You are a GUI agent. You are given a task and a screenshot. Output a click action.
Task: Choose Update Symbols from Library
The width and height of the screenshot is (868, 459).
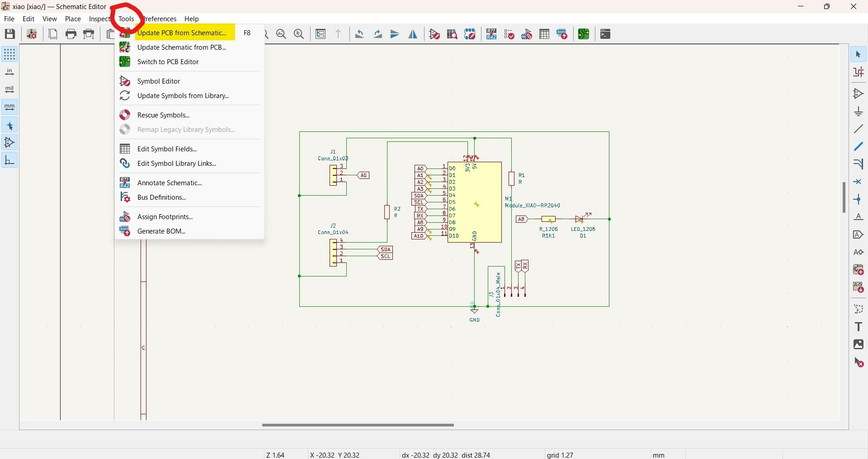189,96
